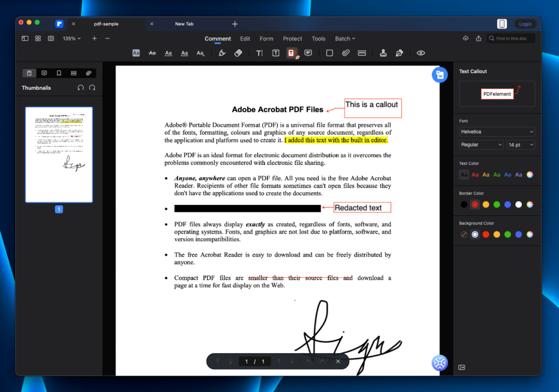Open the Edit tab
559x392 pixels.
click(x=245, y=39)
